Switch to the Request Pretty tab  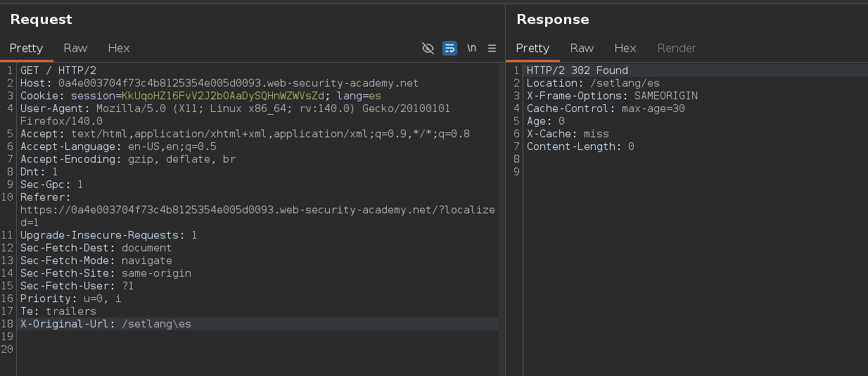pyautogui.click(x=27, y=48)
